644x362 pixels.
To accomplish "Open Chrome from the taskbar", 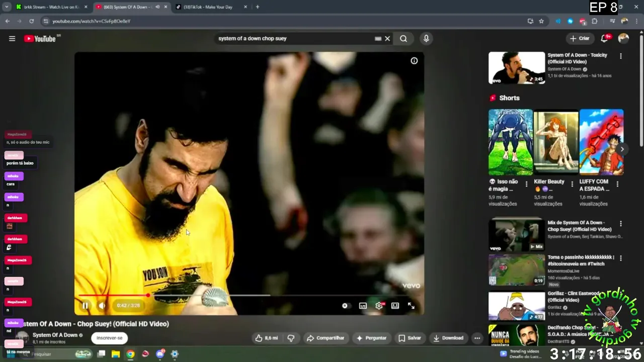I will click(130, 354).
